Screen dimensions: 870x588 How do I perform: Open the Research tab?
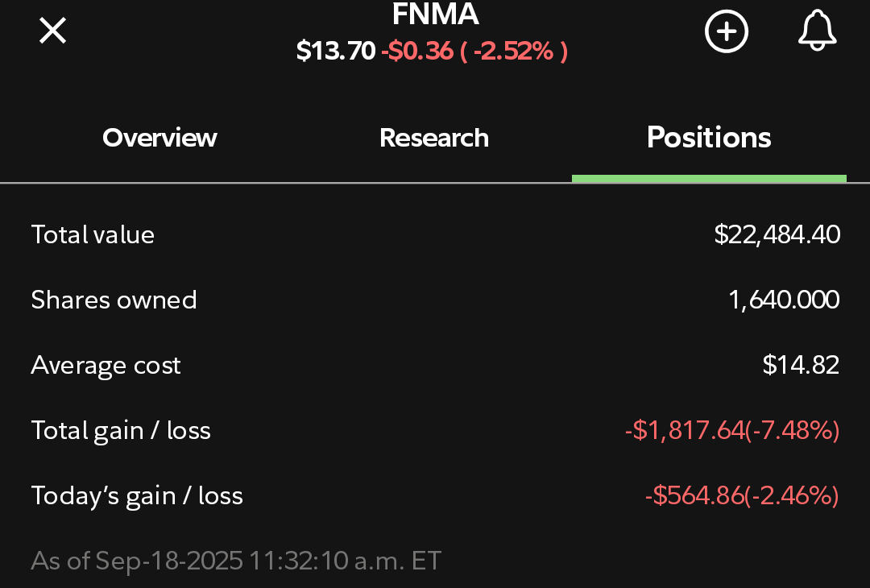pos(434,138)
